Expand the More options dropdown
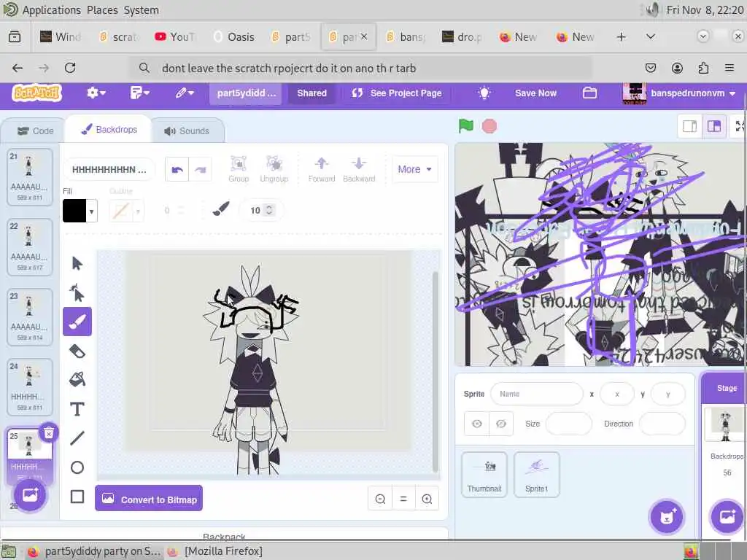Viewport: 747px width, 560px height. tap(414, 169)
